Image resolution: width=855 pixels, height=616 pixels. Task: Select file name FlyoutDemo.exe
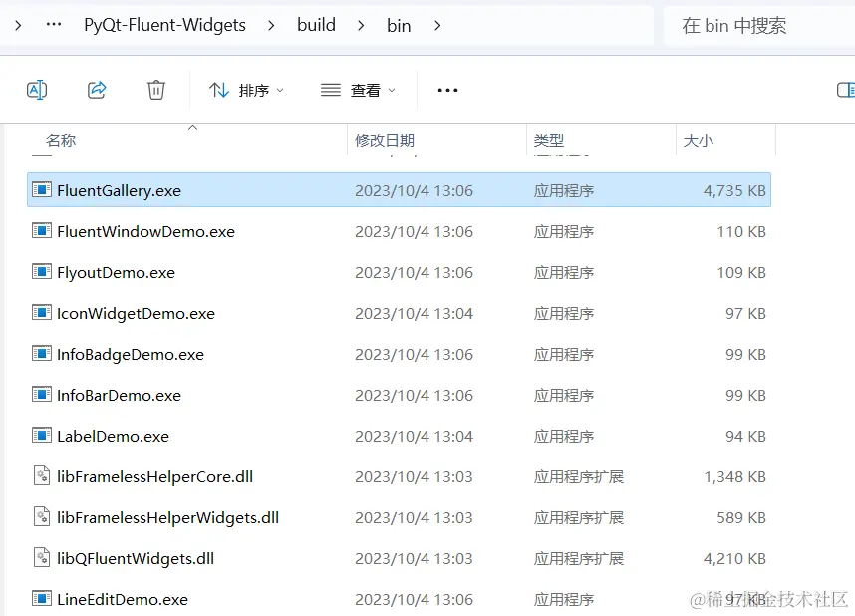coord(117,273)
